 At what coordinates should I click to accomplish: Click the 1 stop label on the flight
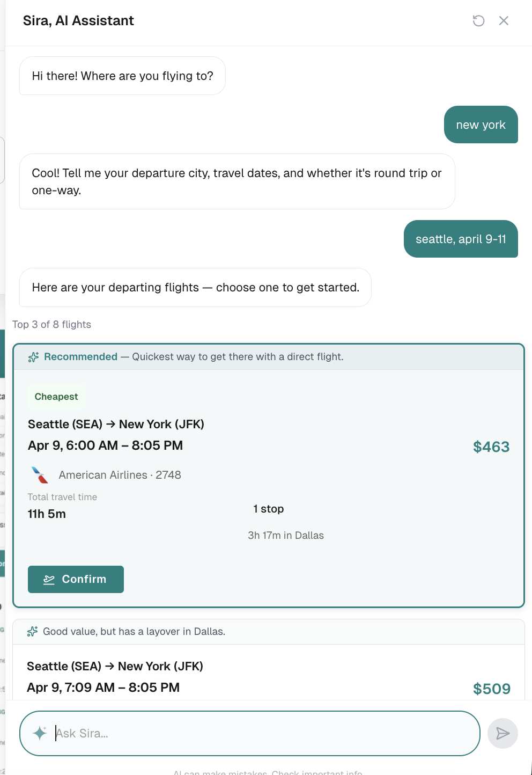[x=268, y=509]
